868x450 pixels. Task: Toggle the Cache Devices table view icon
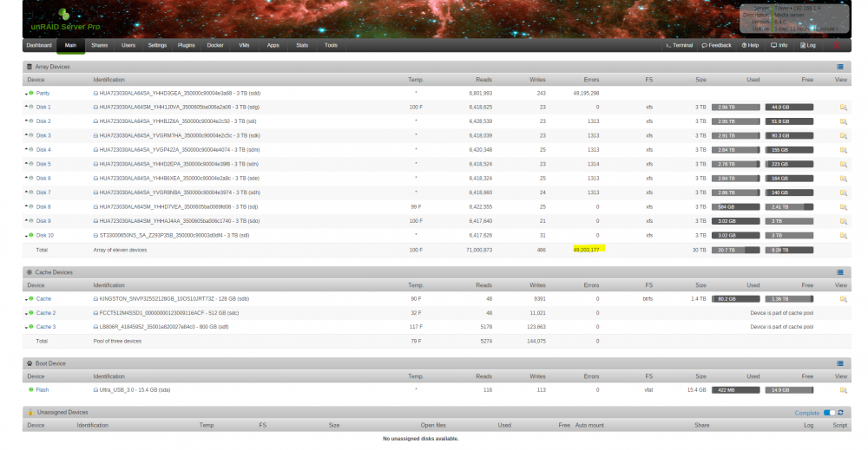tap(840, 272)
